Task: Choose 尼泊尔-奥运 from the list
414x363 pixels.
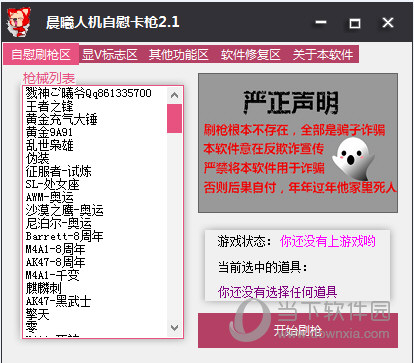Action: pos(58,223)
